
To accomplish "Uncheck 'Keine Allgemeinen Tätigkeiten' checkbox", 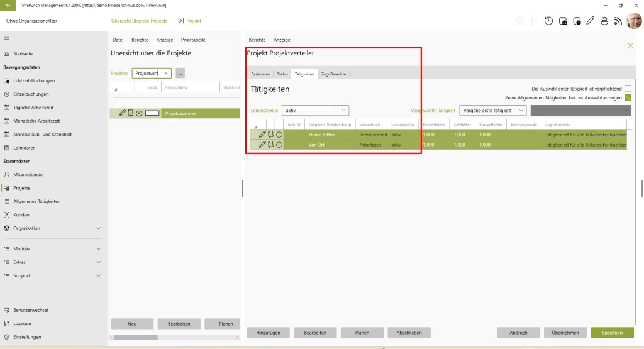I will coord(628,97).
